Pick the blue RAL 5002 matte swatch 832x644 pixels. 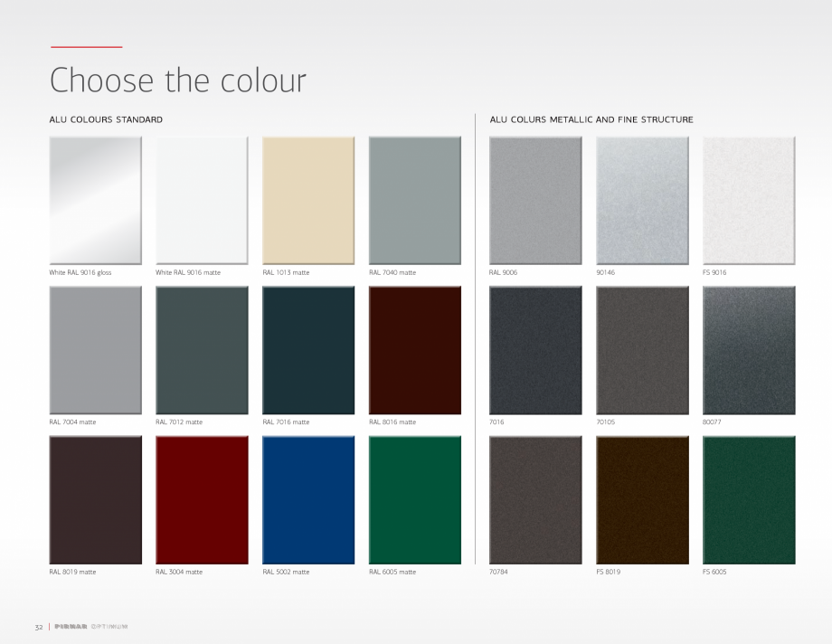308,499
